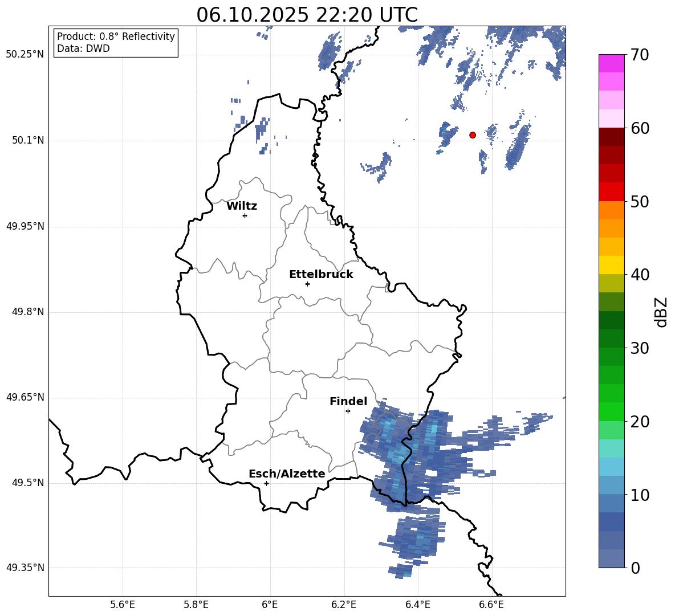Click the 70 colorbar tick label

click(x=640, y=55)
